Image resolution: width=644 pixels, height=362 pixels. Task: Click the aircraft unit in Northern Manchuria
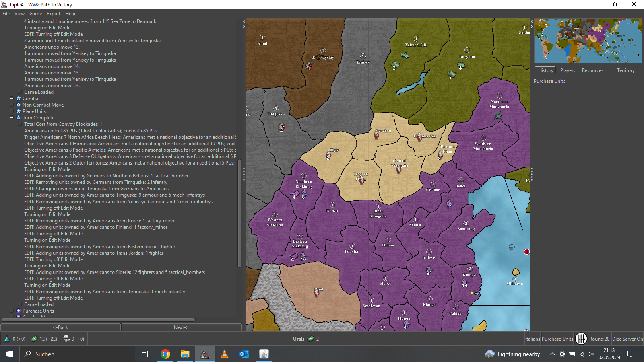pos(498,116)
